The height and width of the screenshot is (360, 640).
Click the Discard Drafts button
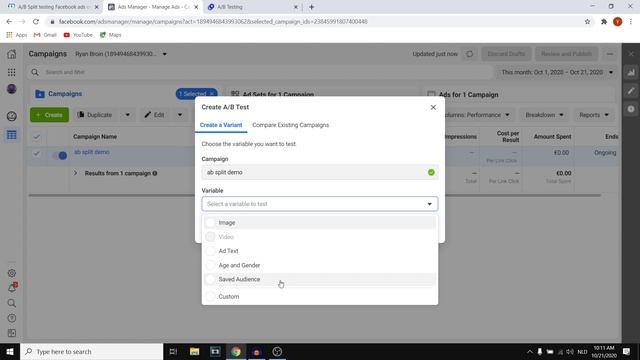(506, 54)
